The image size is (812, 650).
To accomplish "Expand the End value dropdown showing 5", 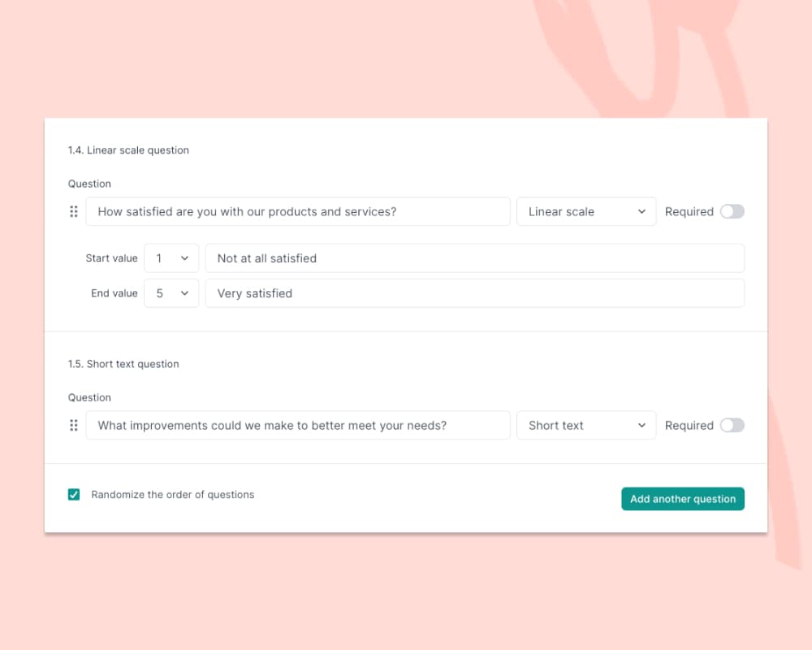I will click(x=171, y=293).
